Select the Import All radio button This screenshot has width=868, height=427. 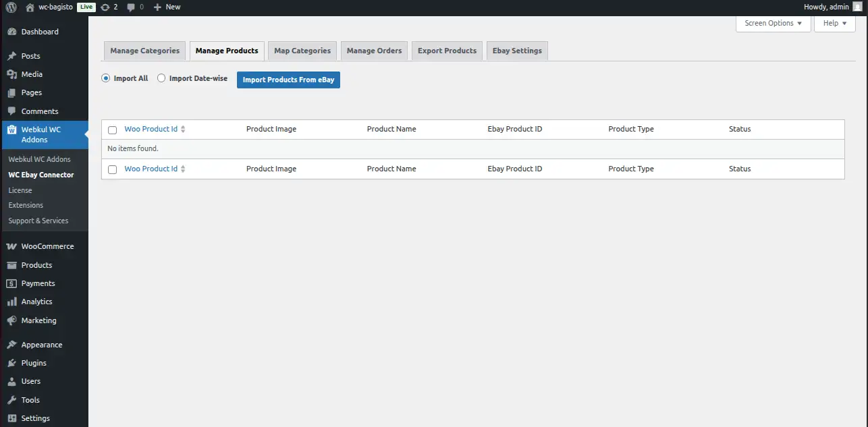click(105, 78)
